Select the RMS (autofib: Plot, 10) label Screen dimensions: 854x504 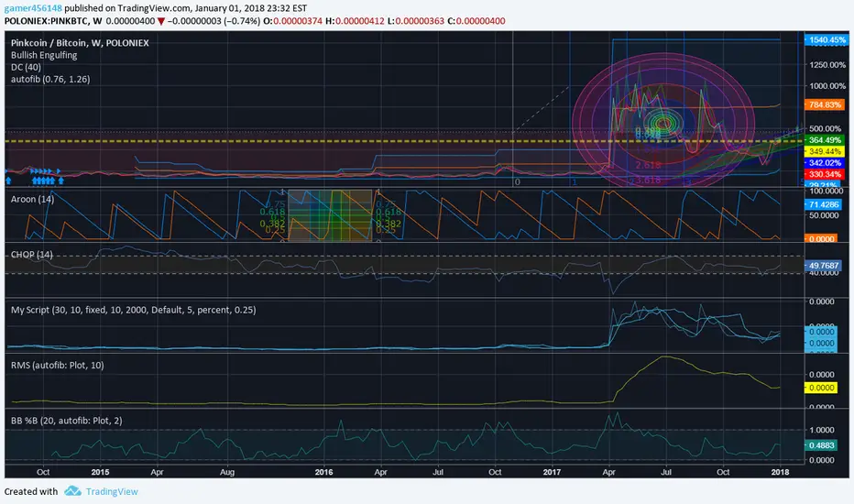(x=57, y=365)
